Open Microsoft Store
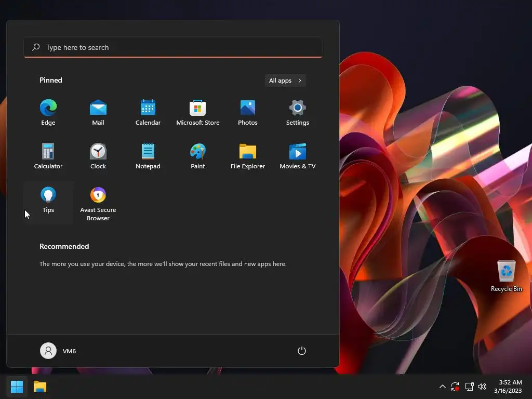The width and height of the screenshot is (532, 399). pyautogui.click(x=198, y=113)
